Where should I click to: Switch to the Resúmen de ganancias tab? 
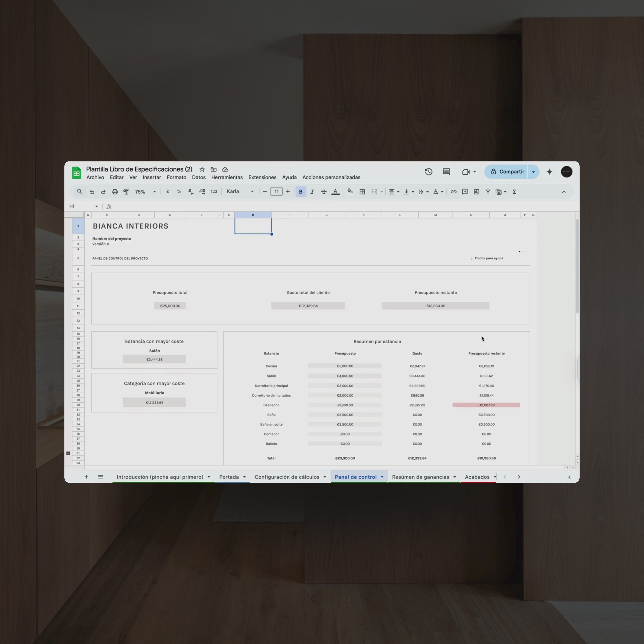pyautogui.click(x=420, y=477)
